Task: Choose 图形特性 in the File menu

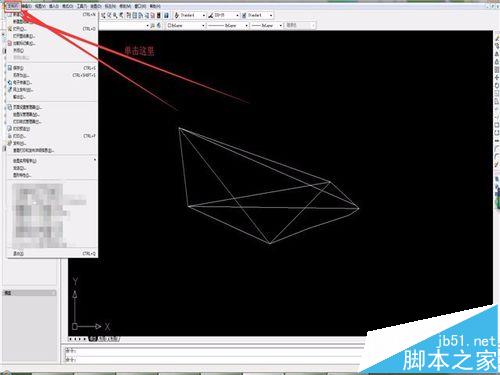Action: 52,175
